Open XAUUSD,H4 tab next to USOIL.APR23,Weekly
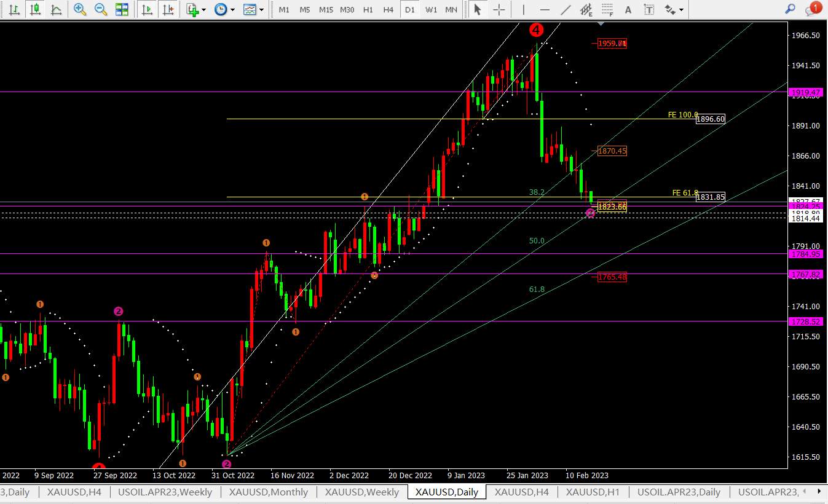Image resolution: width=828 pixels, height=504 pixels. 74,492
